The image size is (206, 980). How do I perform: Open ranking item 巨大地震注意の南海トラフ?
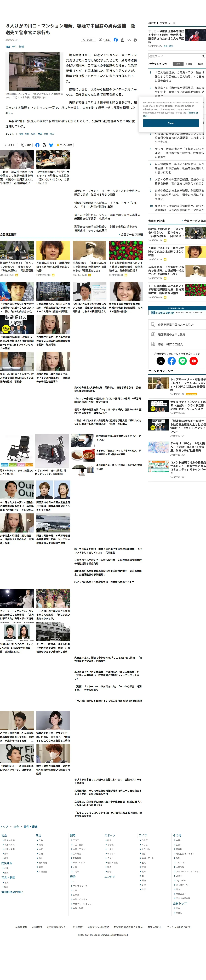click(x=179, y=76)
